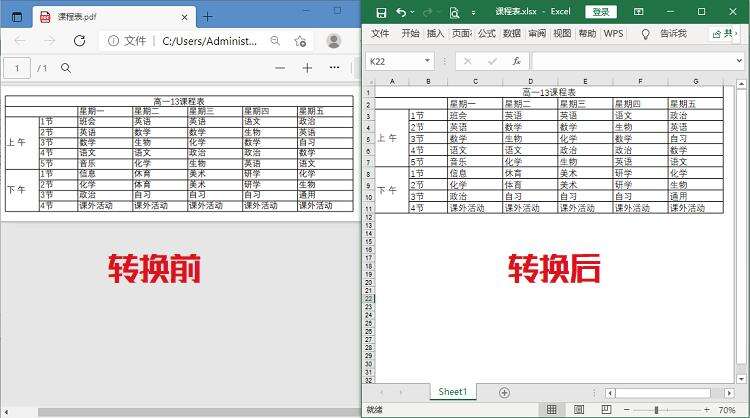This screenshot has width=750, height=418.
Task: Zoom in the PDF with plus
Action: [x=307, y=68]
